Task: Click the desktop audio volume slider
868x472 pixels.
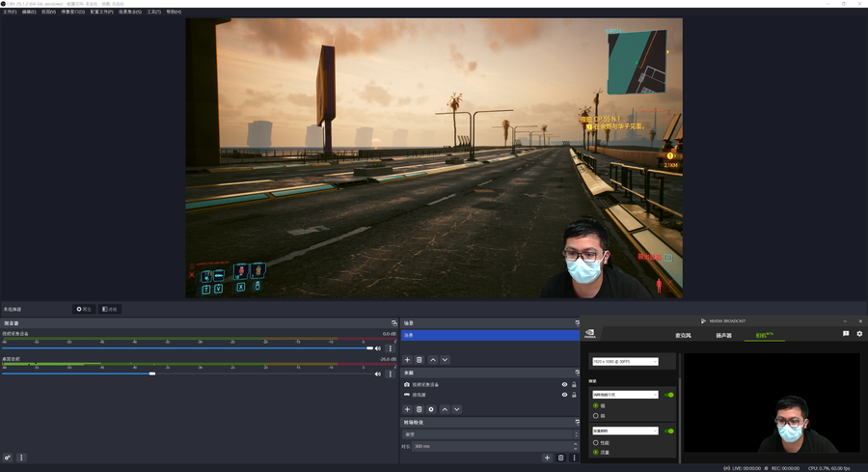Action: 151,374
